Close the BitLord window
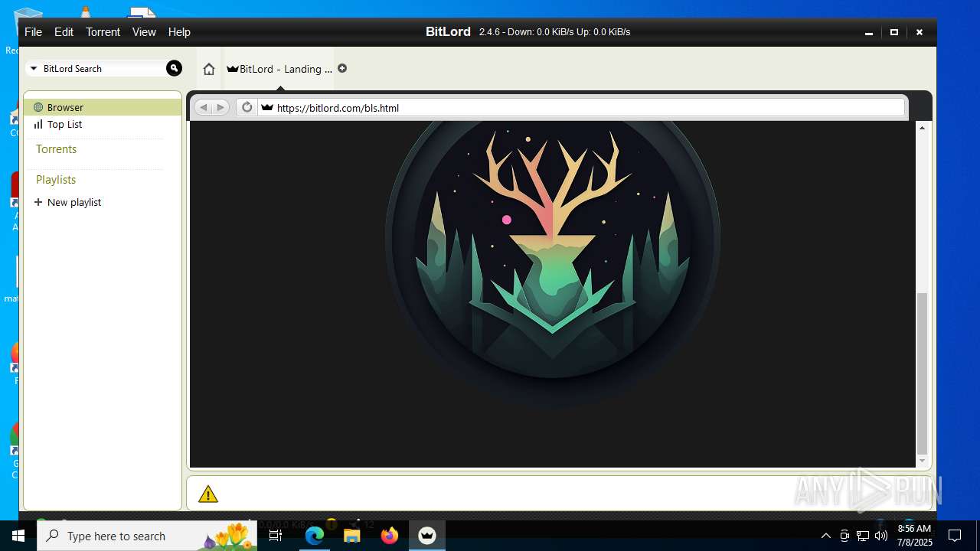This screenshot has height=551, width=980. 920,32
